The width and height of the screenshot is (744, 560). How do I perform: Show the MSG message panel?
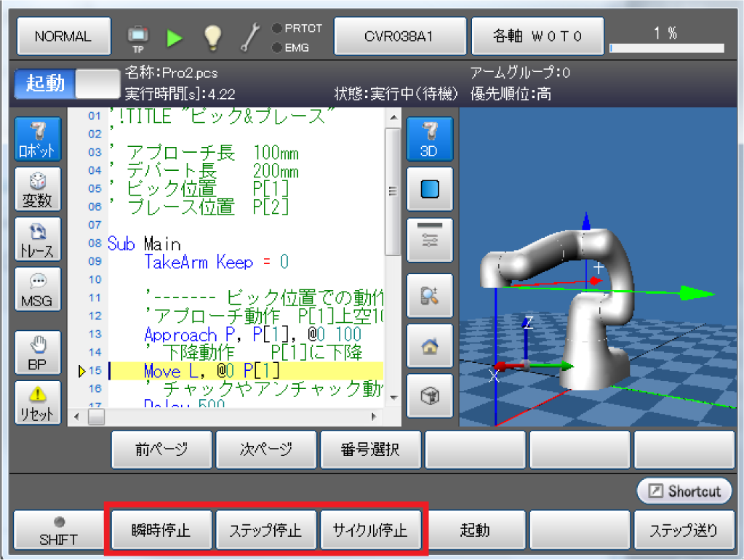[x=37, y=289]
